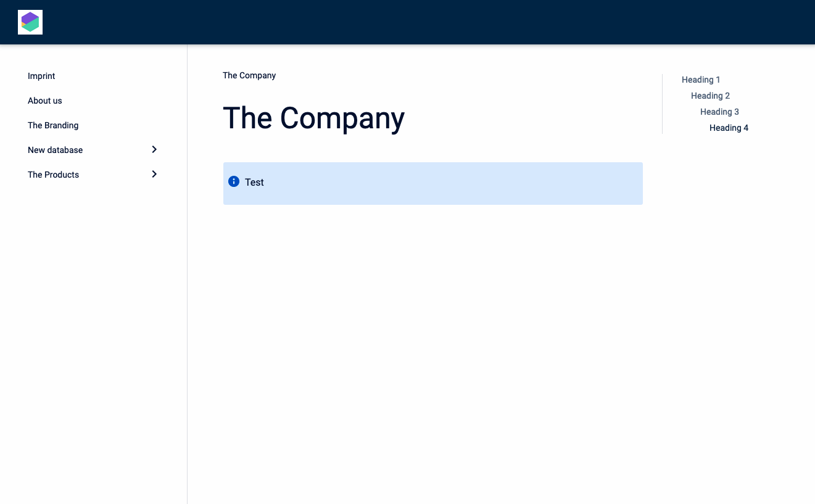This screenshot has height=504, width=815.
Task: Go to About us in sidebar
Action: click(x=45, y=101)
